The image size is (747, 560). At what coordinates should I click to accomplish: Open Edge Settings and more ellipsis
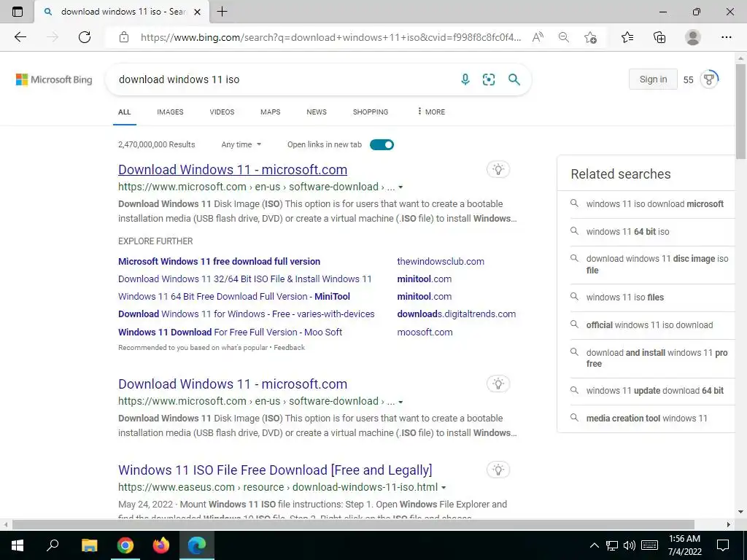coord(726,37)
